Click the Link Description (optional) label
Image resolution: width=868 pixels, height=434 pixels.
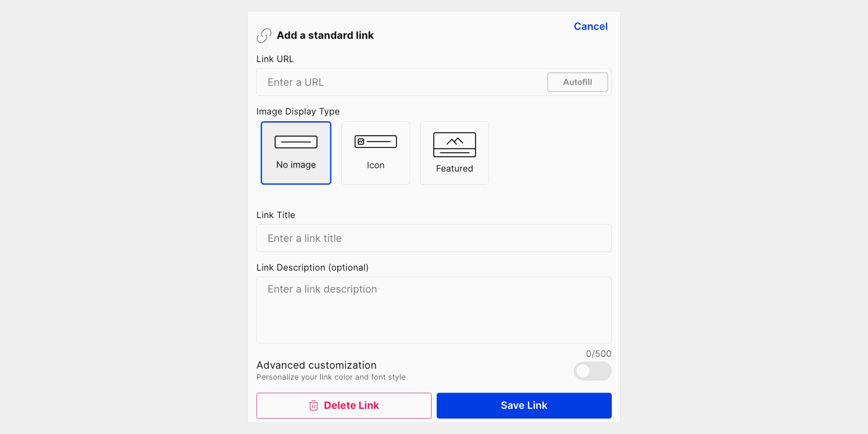click(312, 267)
